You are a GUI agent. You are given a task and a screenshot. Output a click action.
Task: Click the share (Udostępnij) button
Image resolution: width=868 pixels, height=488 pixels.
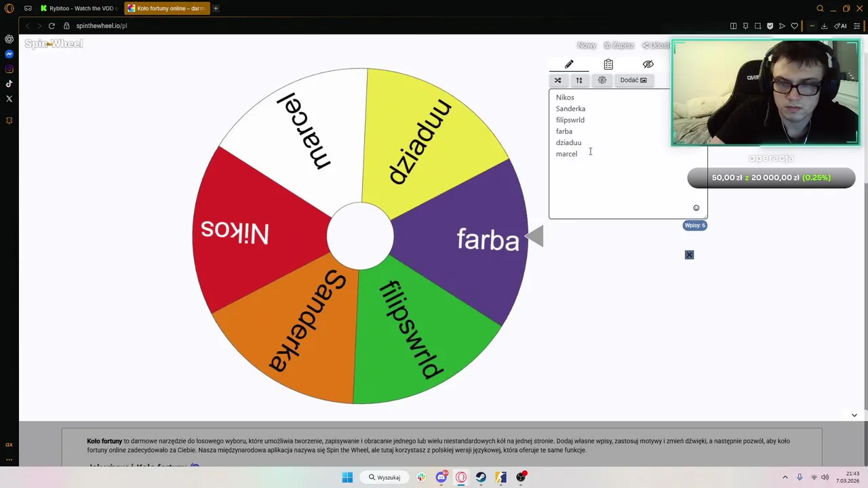(656, 45)
